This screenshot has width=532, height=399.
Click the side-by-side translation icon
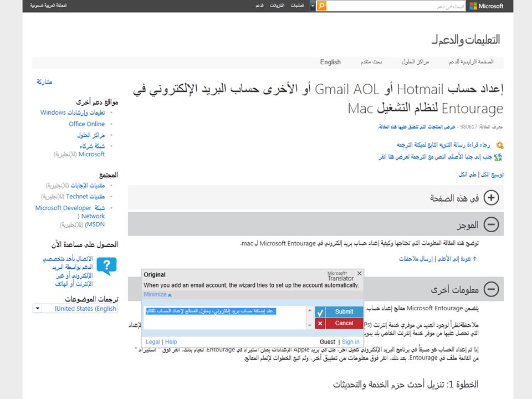(498, 157)
